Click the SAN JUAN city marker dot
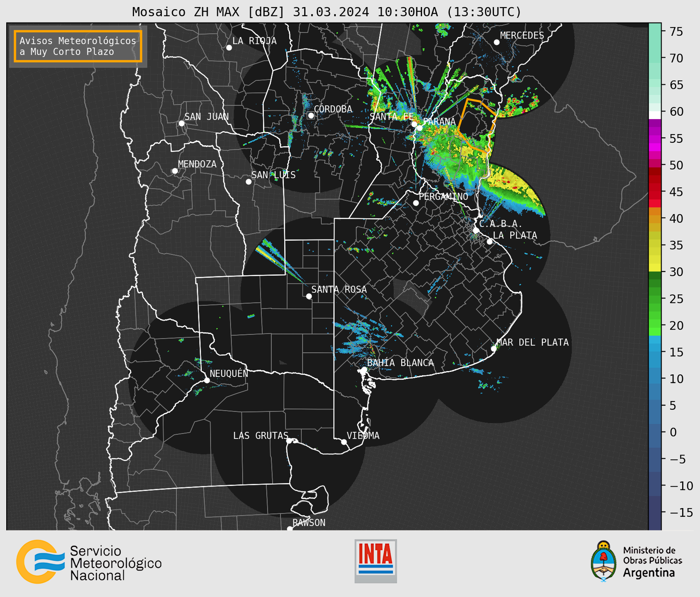Viewport: 700px width, 597px height. tap(181, 123)
